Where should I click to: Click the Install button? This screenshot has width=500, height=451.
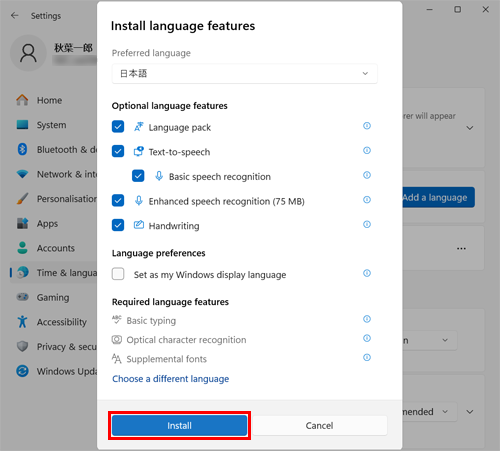[x=180, y=425]
